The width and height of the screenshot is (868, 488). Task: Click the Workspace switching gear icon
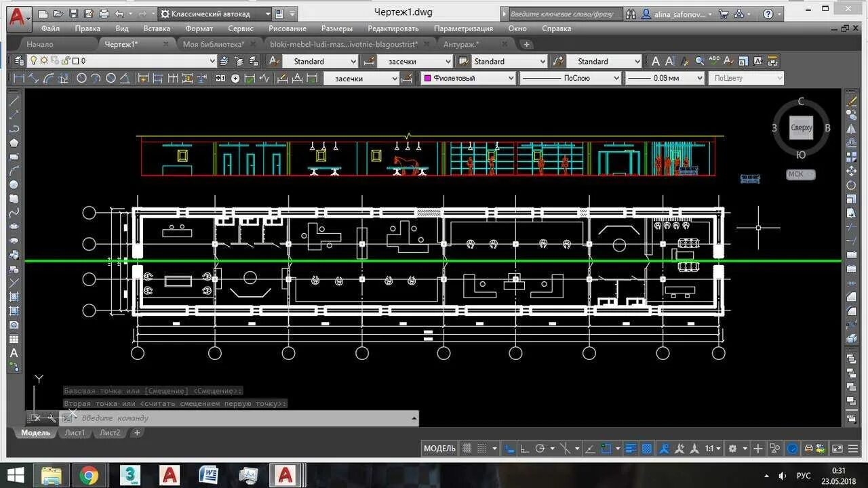(x=732, y=449)
